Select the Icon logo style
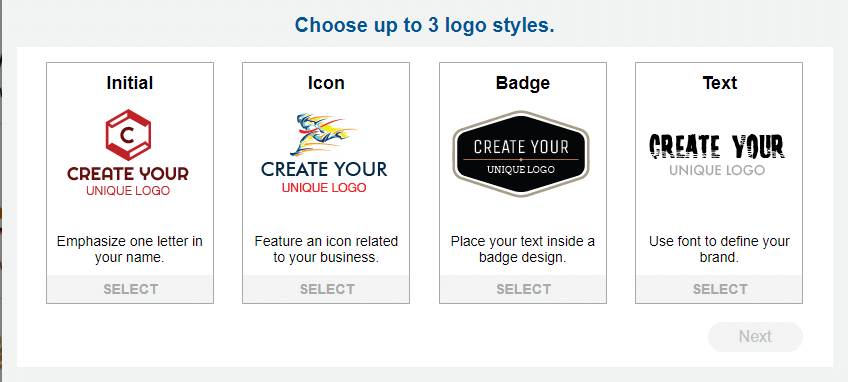This screenshot has height=382, width=848. (327, 289)
